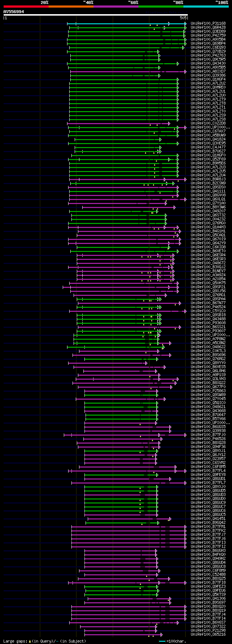Select the UniRef100_Q0MRE0 label

coord(208,87)
